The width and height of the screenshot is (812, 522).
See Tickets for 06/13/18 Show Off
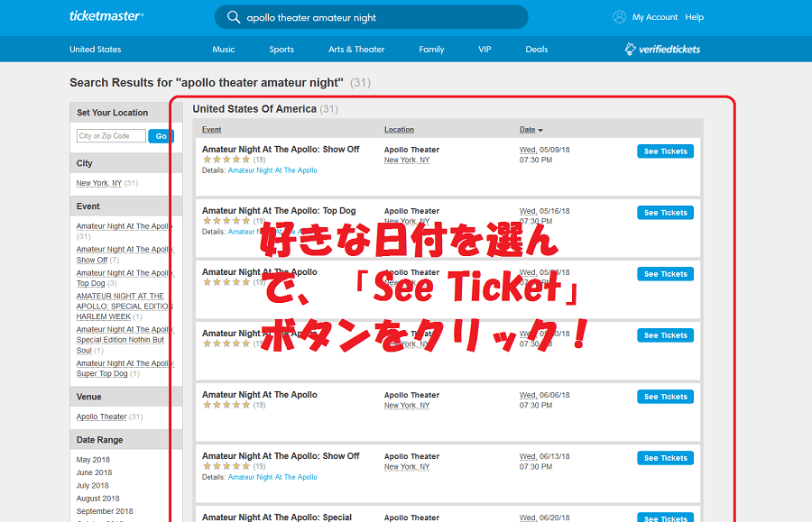point(666,458)
